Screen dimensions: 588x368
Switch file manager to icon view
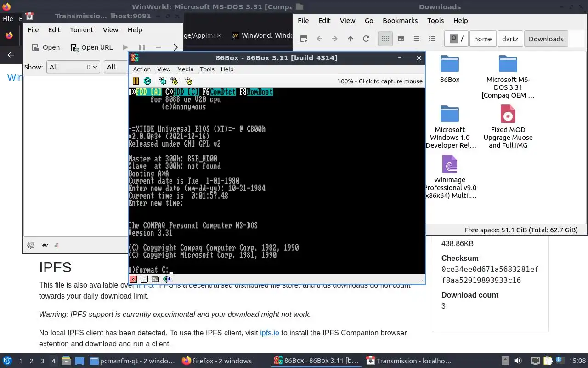[385, 39]
